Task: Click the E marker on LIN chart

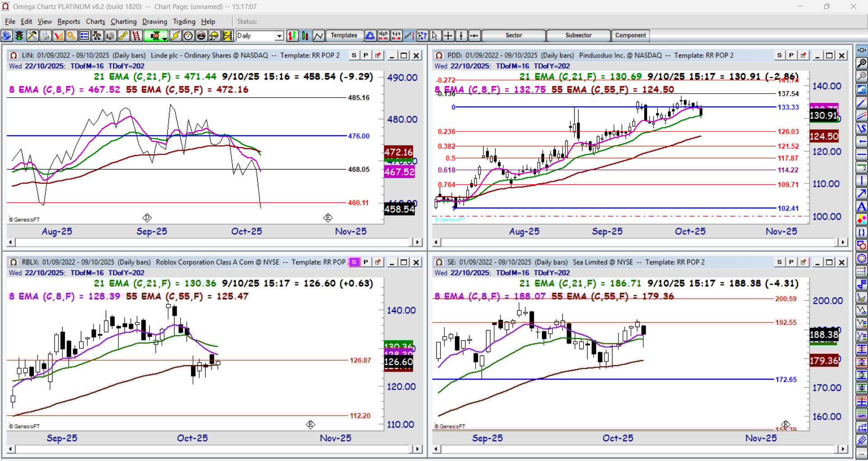Action: point(328,218)
